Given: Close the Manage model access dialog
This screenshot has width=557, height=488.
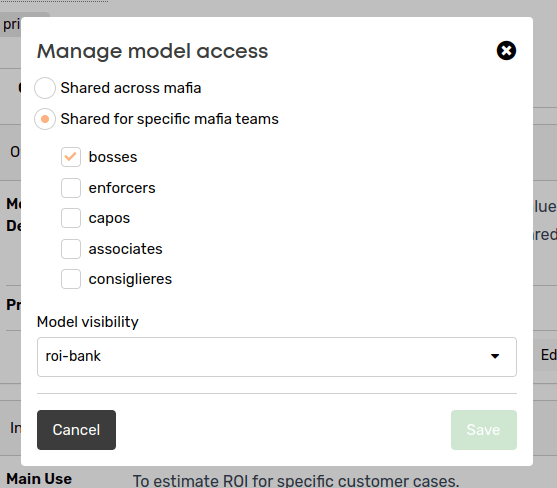Looking at the screenshot, I should (x=506, y=50).
